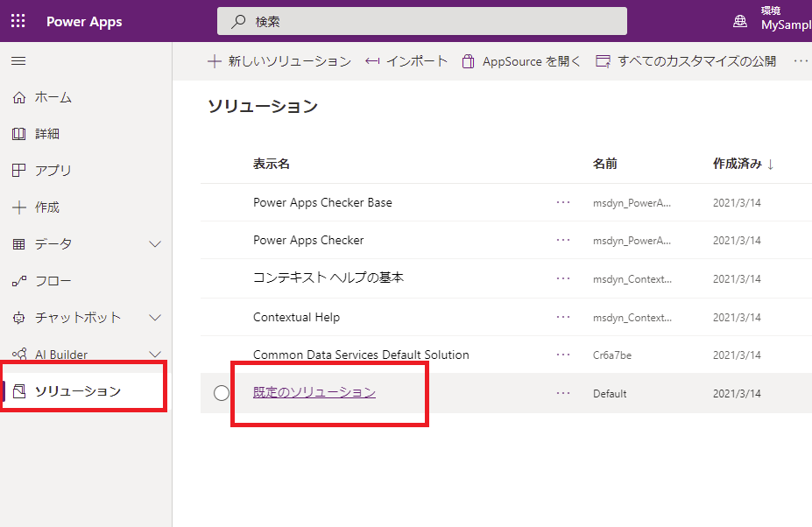812x527 pixels.
Task: Click the Power Apps title
Action: click(x=84, y=22)
